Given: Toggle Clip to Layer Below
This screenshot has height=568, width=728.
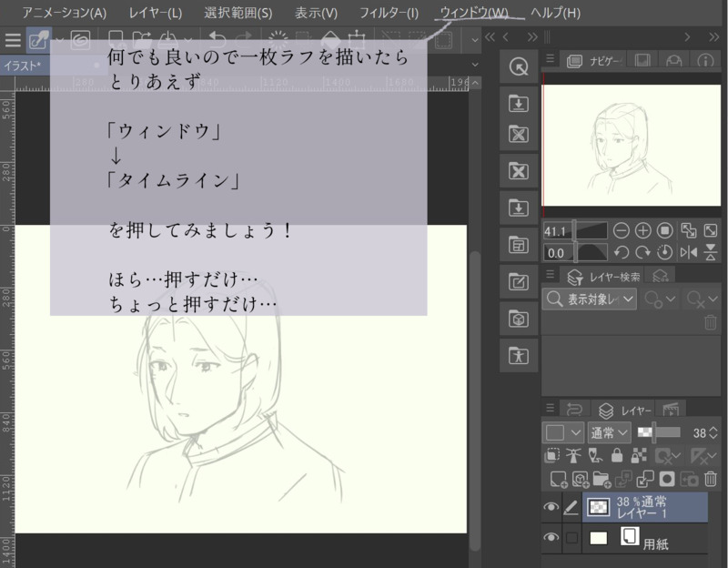Looking at the screenshot, I should click(x=551, y=456).
